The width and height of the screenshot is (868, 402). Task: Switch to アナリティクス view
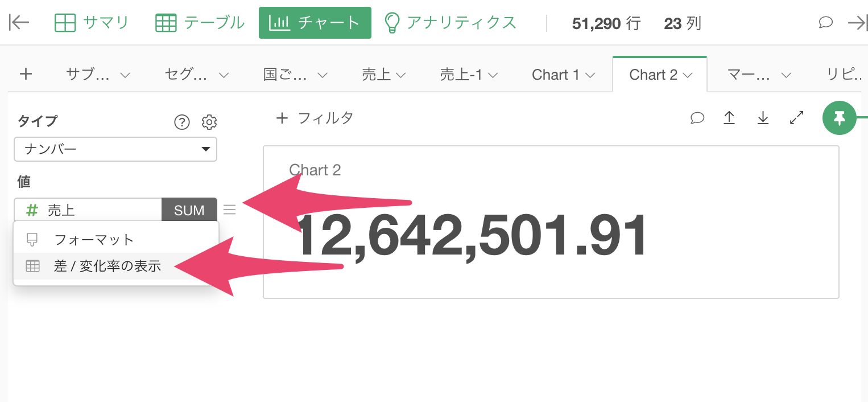450,23
